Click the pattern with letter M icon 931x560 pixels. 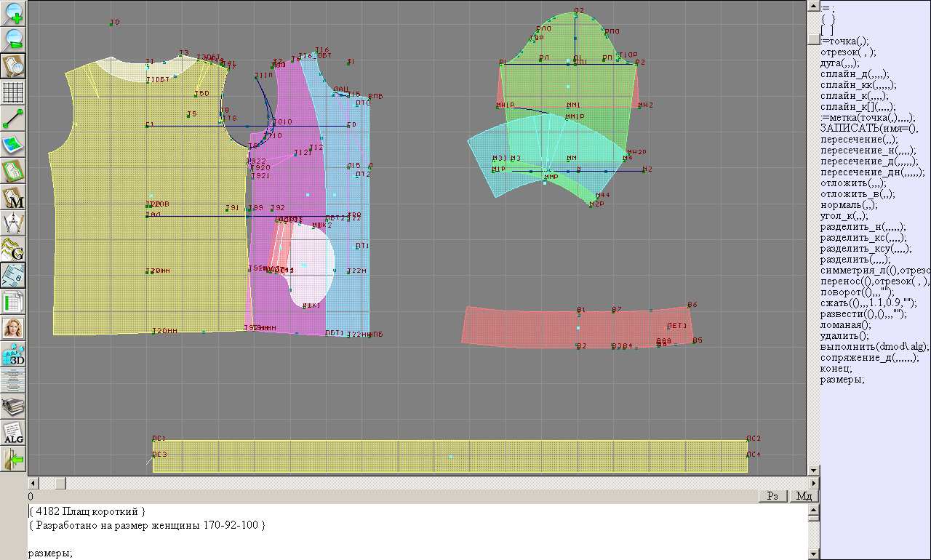click(14, 196)
